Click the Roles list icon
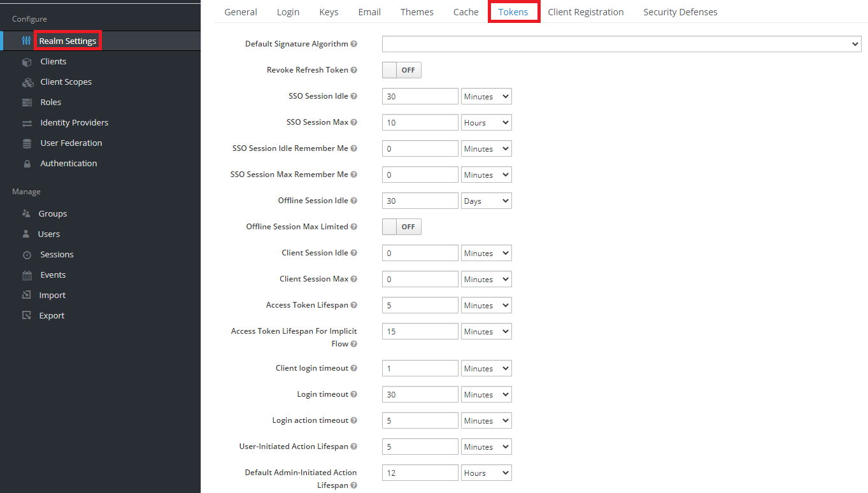The width and height of the screenshot is (868, 493). click(27, 103)
